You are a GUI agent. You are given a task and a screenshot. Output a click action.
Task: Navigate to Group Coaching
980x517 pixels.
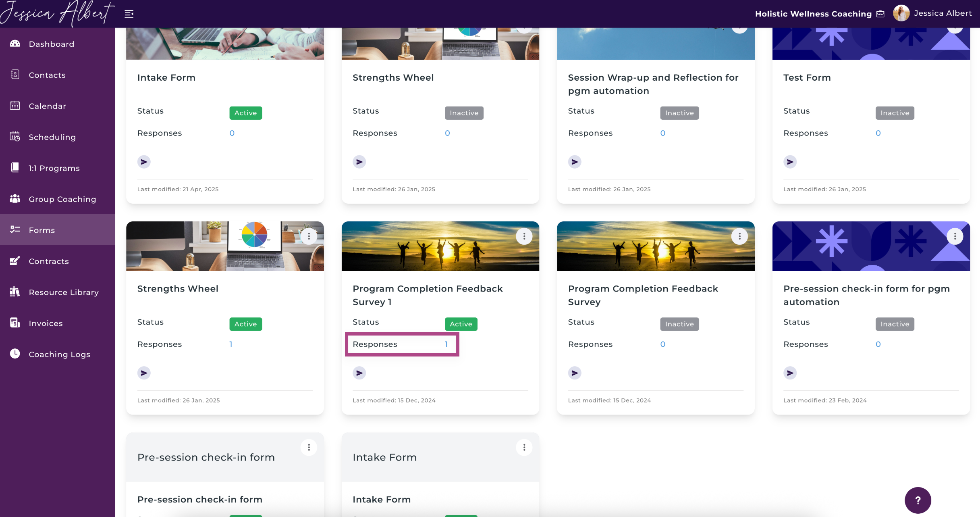pyautogui.click(x=58, y=199)
